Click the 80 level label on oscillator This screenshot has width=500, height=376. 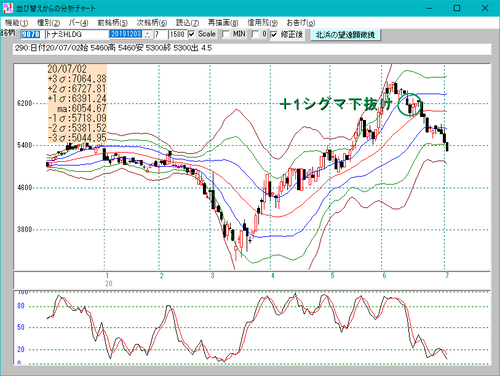21,306
